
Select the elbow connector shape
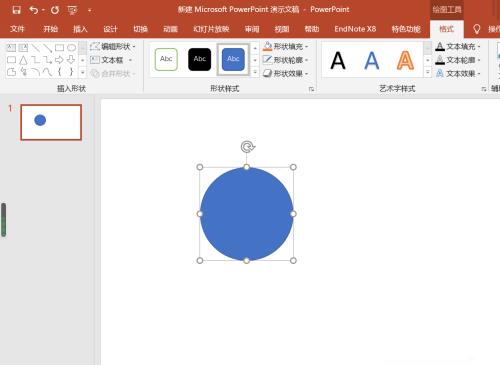click(x=35, y=60)
